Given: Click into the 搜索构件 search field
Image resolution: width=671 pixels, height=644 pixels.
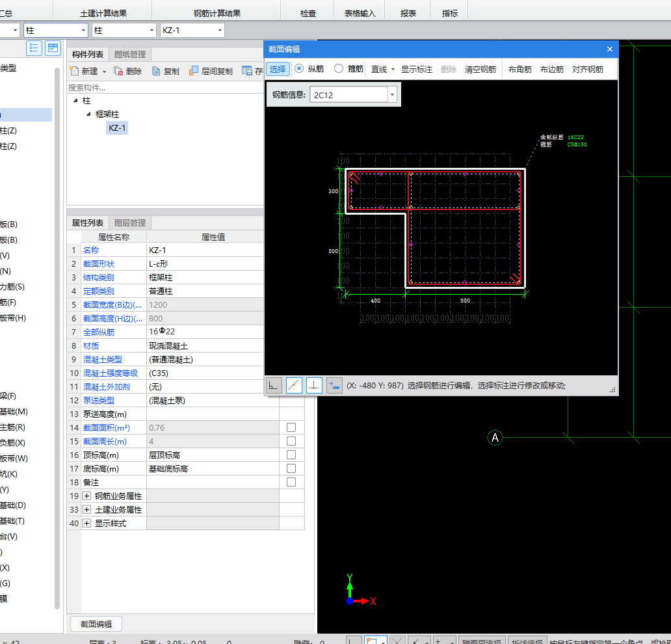Looking at the screenshot, I should tap(165, 87).
